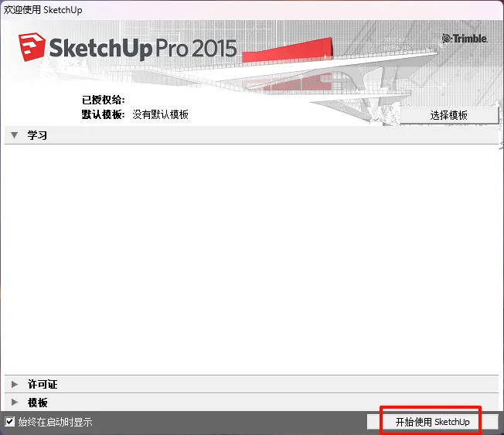Viewport: 504px width, 435px height.
Task: Uncheck 始终在启动时显示 checkbox
Action: click(x=10, y=422)
